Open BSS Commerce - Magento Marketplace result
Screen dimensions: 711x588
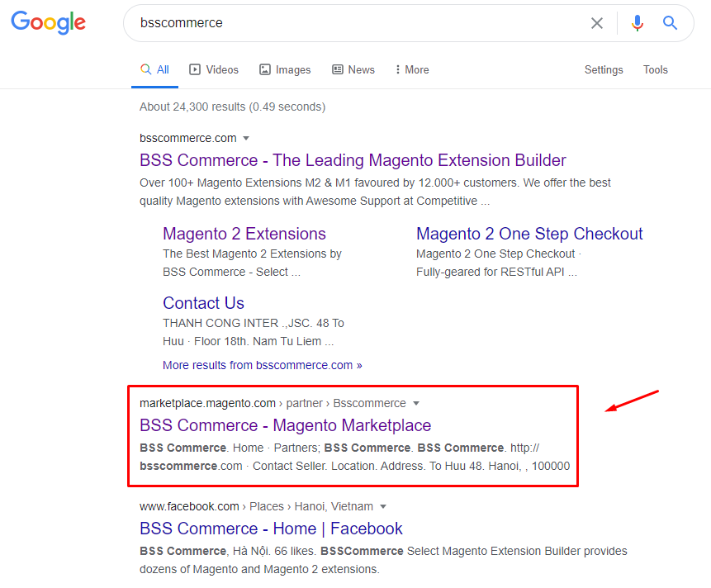pos(285,425)
